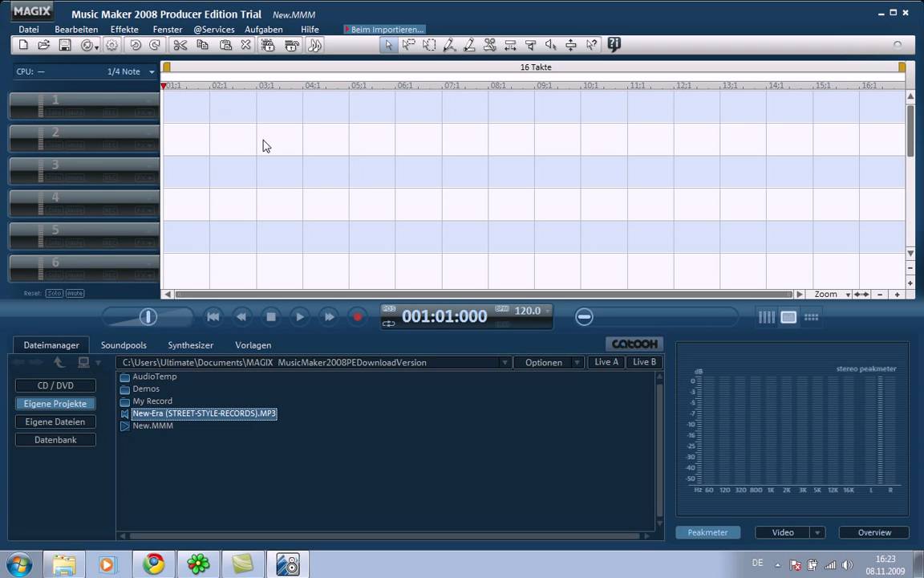Open the @Services menu
The image size is (924, 578).
(x=214, y=30)
